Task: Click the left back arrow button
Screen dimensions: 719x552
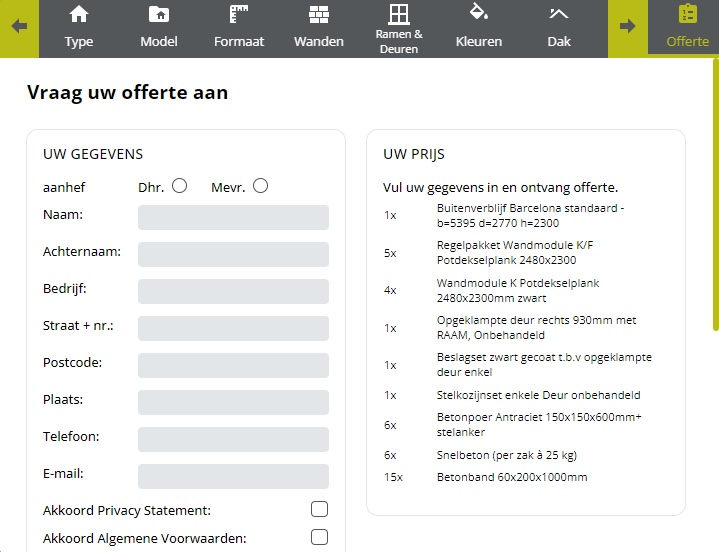Action: [19, 26]
